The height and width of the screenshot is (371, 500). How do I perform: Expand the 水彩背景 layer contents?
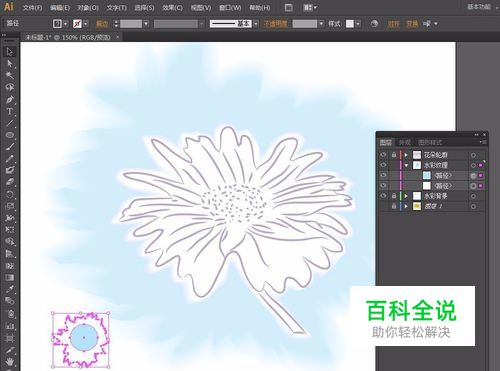406,196
